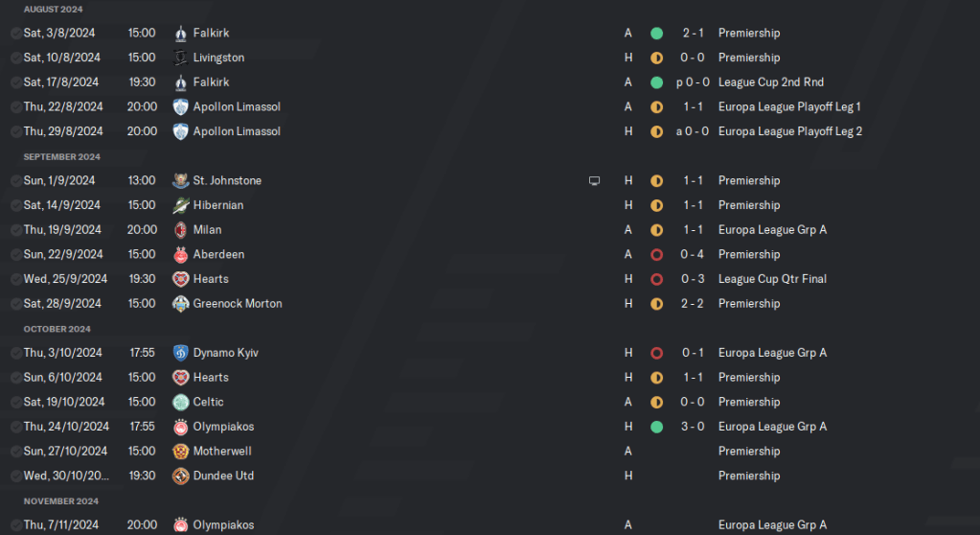
Task: Open the 0 - 3 League Cup score
Action: pos(692,279)
